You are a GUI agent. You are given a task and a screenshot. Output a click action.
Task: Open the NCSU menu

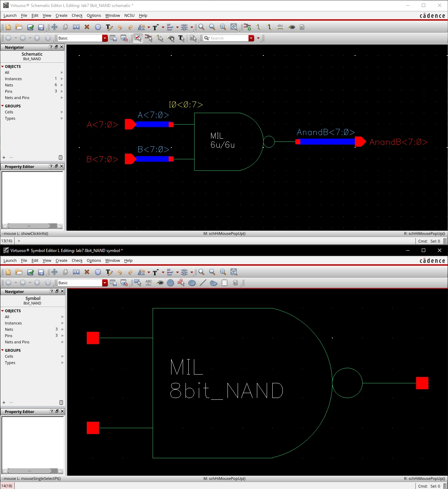click(x=129, y=15)
